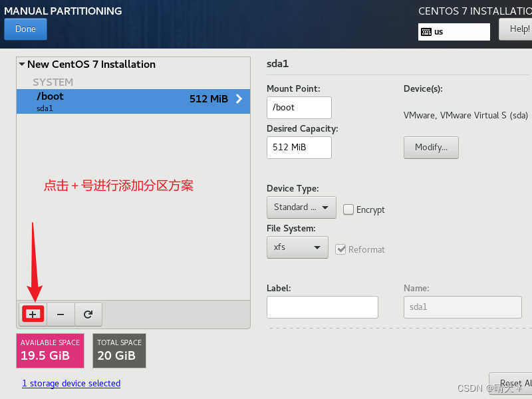The width and height of the screenshot is (532, 399).
Task: Click the Modify... devices button
Action: 431,147
